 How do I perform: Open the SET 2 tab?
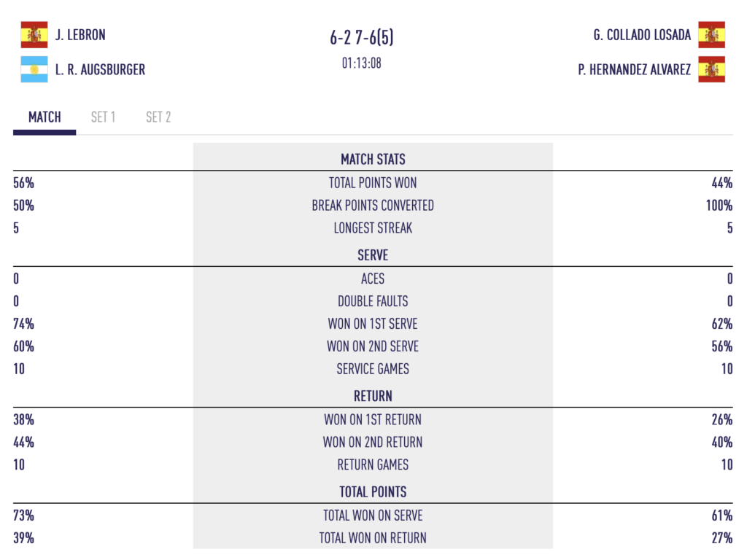coord(158,117)
